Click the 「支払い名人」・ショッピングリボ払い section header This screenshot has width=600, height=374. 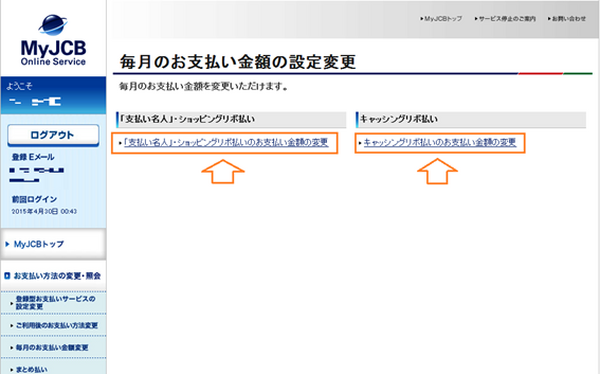pos(231,119)
